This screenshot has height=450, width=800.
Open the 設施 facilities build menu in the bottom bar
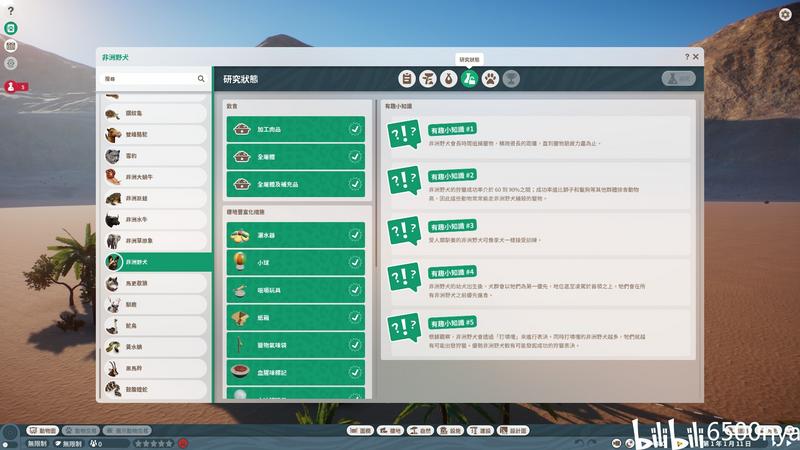pyautogui.click(x=451, y=431)
